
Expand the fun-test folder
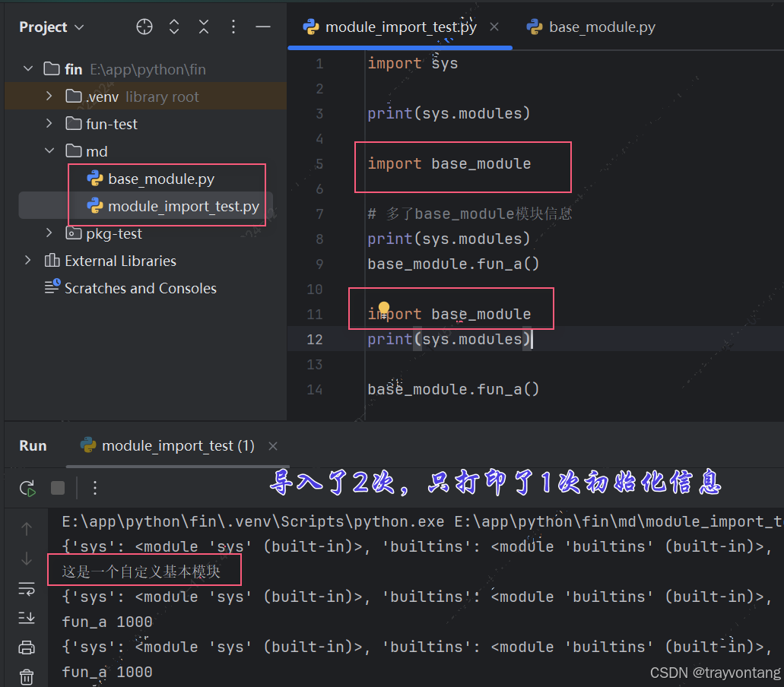pos(48,123)
